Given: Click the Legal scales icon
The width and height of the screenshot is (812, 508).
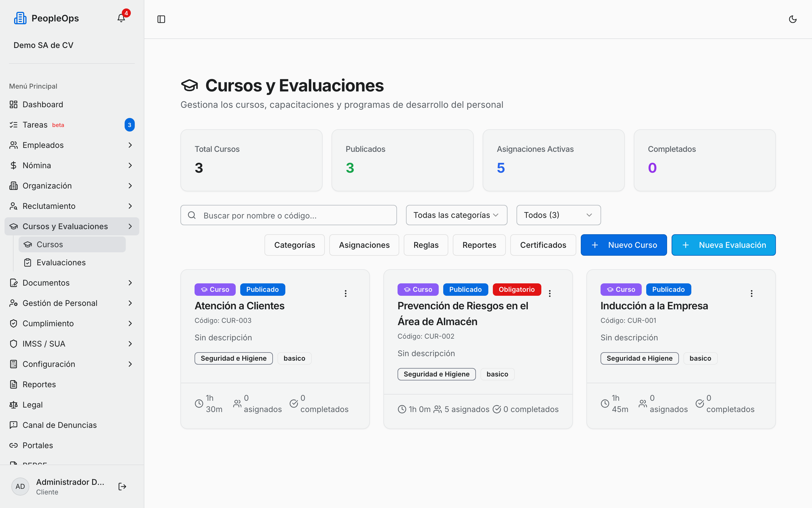Looking at the screenshot, I should point(14,405).
